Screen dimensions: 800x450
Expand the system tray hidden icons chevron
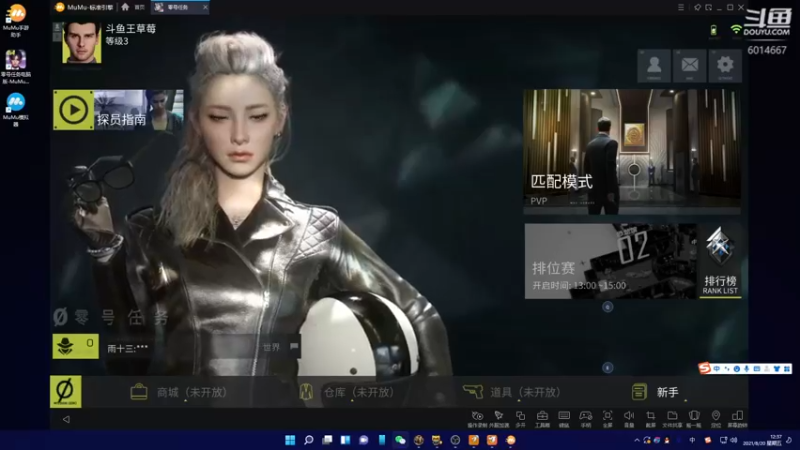click(x=637, y=440)
